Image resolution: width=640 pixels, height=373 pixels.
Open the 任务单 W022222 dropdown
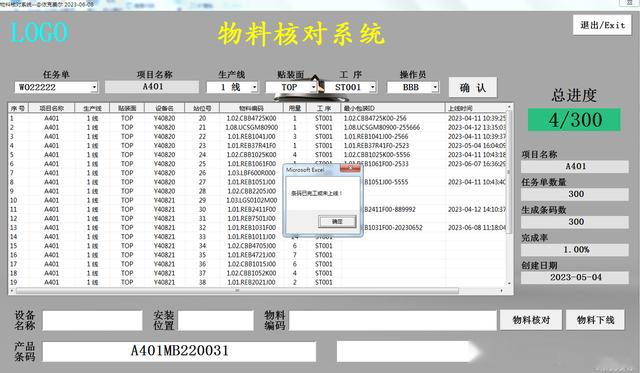coord(94,87)
